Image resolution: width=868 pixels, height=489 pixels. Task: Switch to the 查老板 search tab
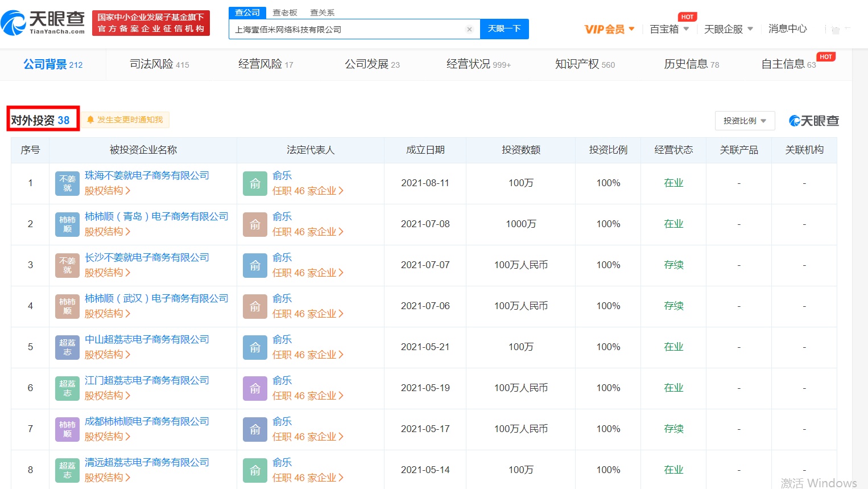click(285, 13)
